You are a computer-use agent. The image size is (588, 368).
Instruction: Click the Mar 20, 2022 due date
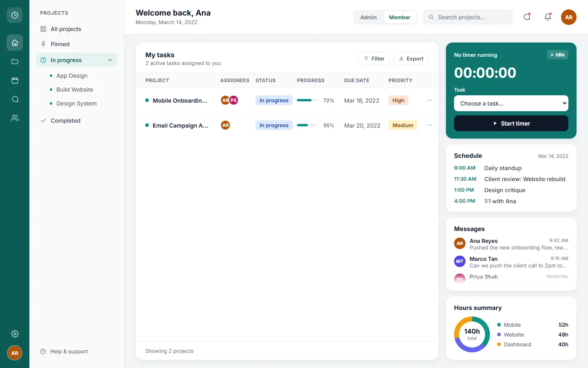coord(362,126)
